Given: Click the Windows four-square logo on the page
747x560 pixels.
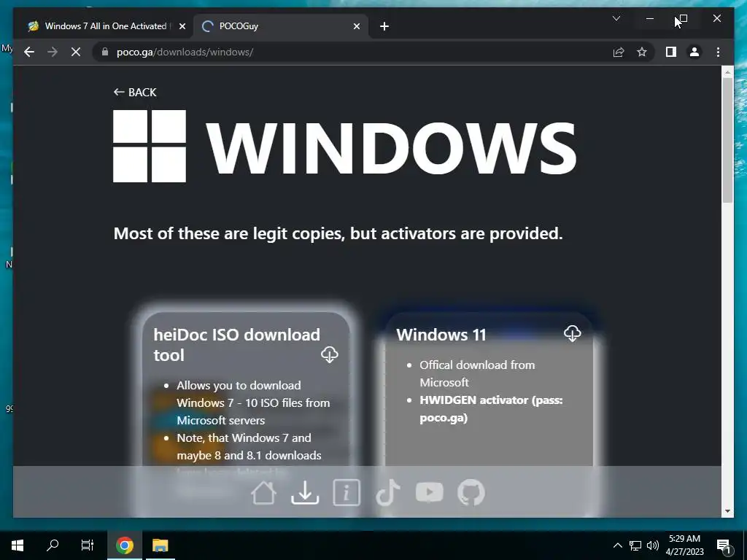Looking at the screenshot, I should click(x=150, y=146).
